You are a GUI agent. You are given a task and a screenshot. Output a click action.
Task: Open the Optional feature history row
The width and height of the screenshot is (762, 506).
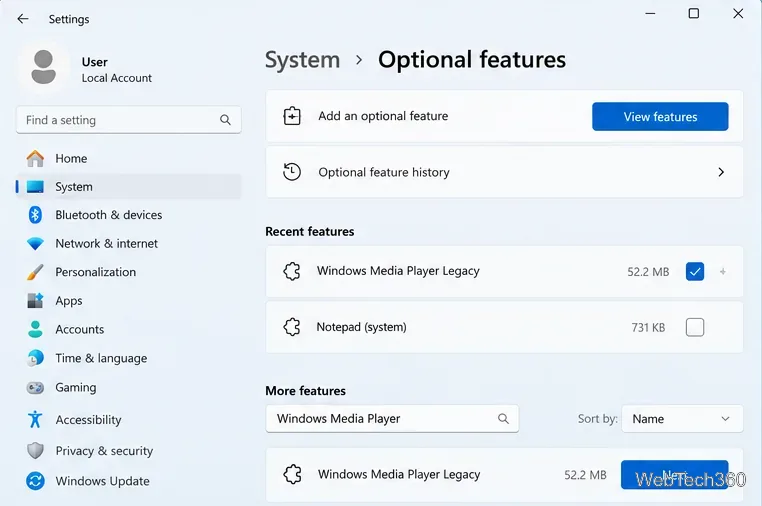tap(504, 172)
